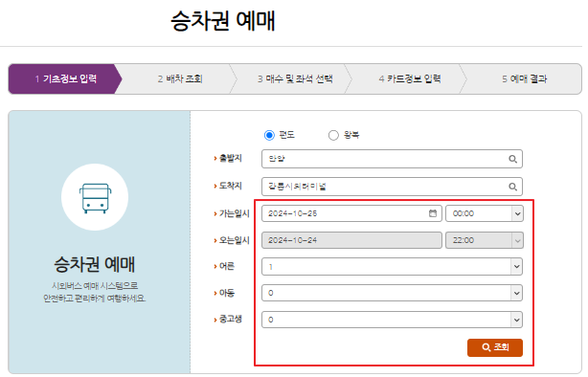Click the 승차권 예매 heading in left panel
The image size is (588, 377).
[x=95, y=264]
